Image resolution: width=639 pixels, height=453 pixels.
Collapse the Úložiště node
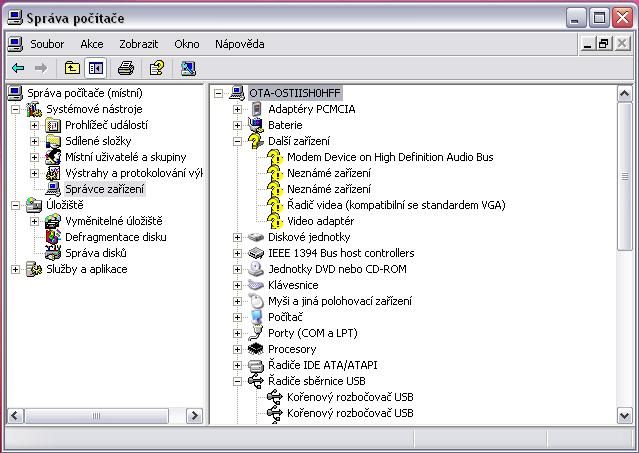pyautogui.click(x=15, y=205)
